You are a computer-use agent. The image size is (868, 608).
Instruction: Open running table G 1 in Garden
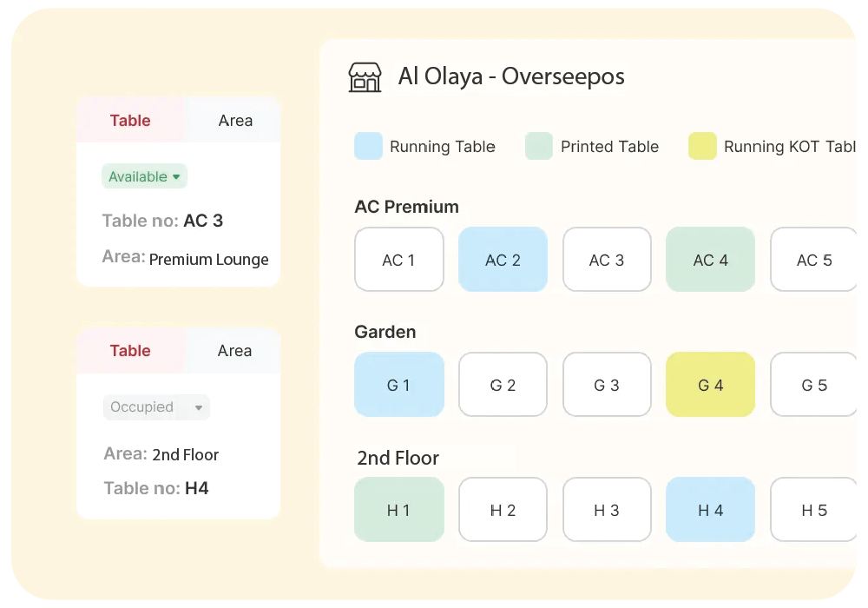coord(398,385)
